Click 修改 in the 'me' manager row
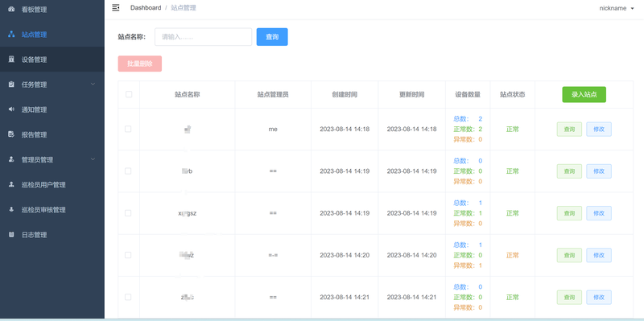This screenshot has height=321, width=644. (599, 130)
